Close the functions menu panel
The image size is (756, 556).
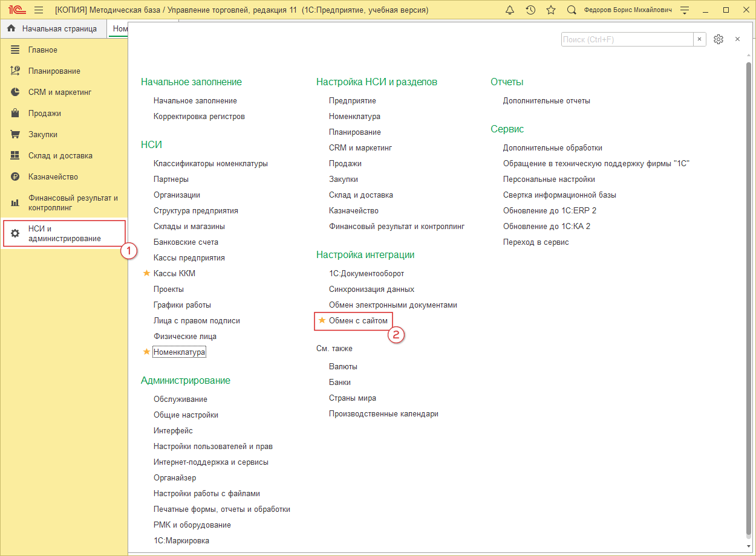737,39
